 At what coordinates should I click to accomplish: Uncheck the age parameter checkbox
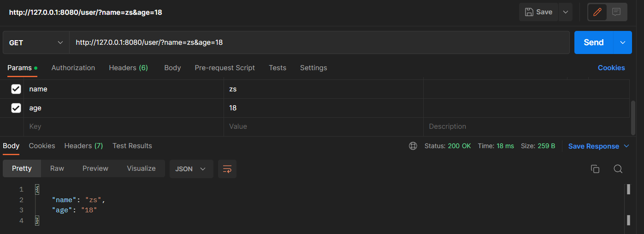coord(16,108)
